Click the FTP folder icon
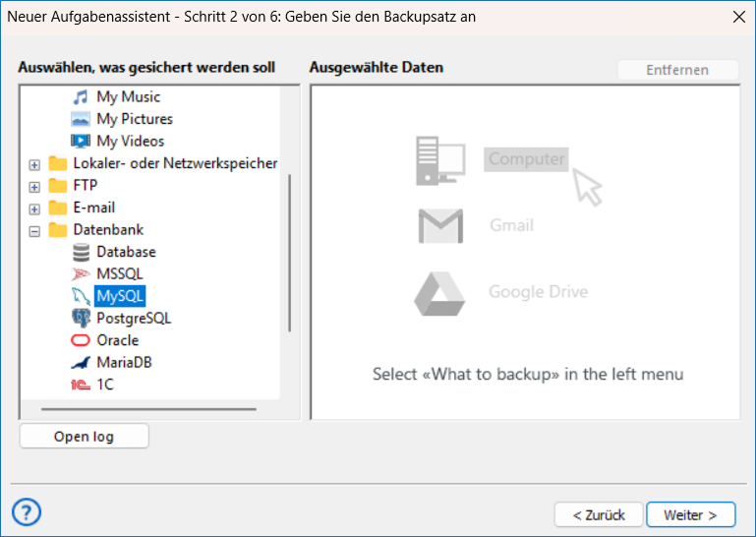The height and width of the screenshot is (537, 756). coord(58,186)
